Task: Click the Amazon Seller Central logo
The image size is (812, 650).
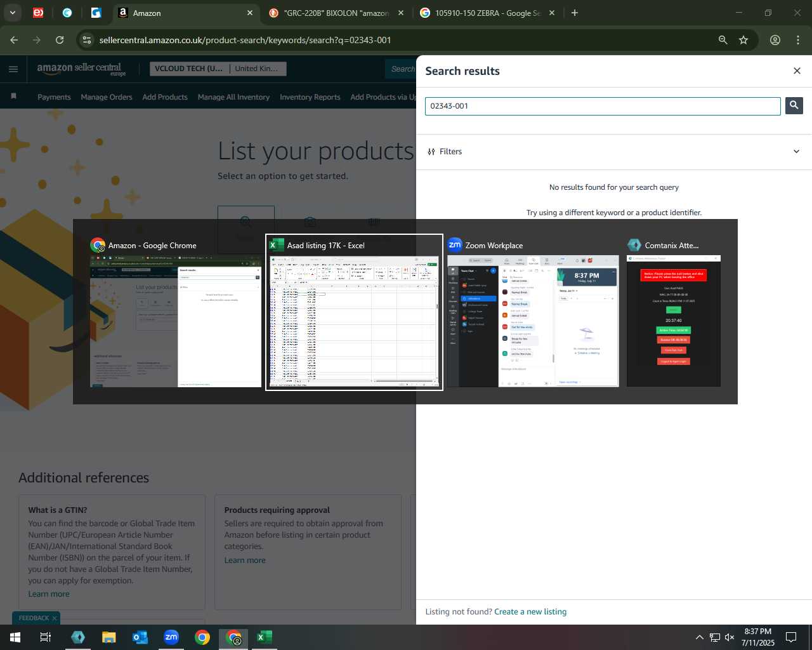Action: pyautogui.click(x=81, y=69)
